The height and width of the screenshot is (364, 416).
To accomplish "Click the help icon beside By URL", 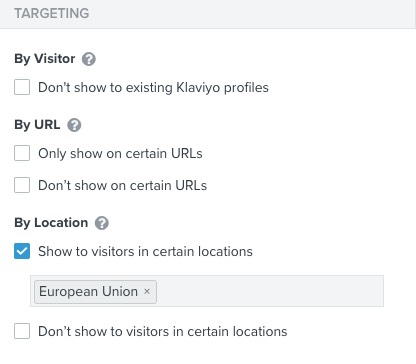I will (74, 125).
